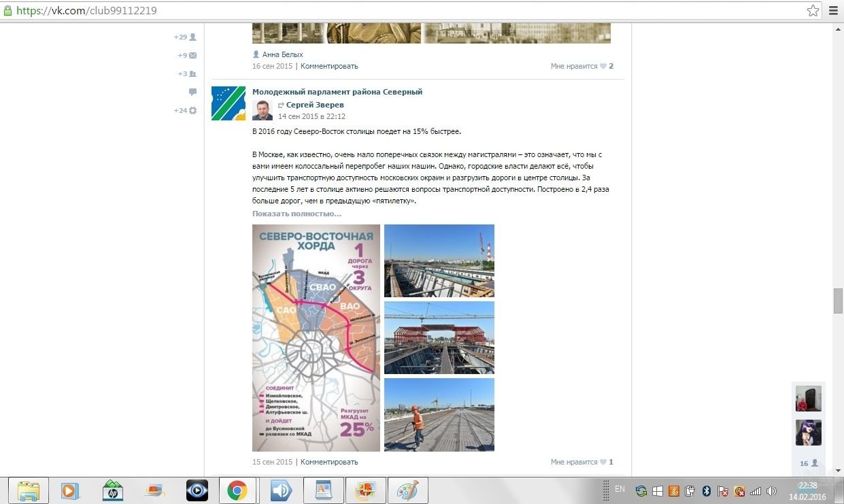Screen dimensions: 844x504
Task: Expand the 16 online friends list
Action: [x=809, y=463]
